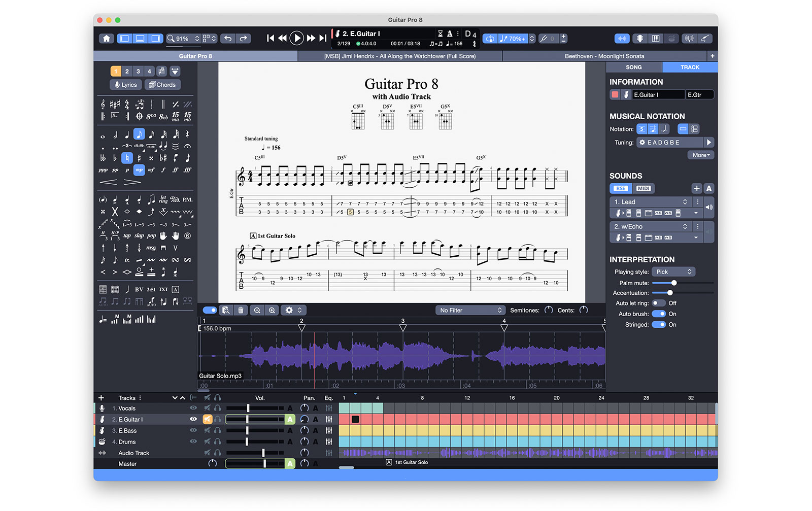The width and height of the screenshot is (812, 511).
Task: Turn off Auto brush switch
Action: 659,314
